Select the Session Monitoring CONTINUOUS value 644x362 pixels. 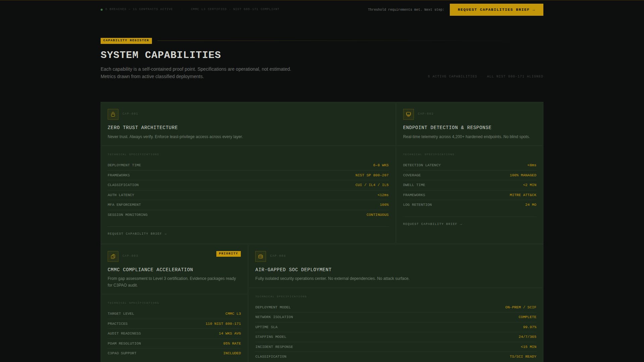pyautogui.click(x=377, y=215)
